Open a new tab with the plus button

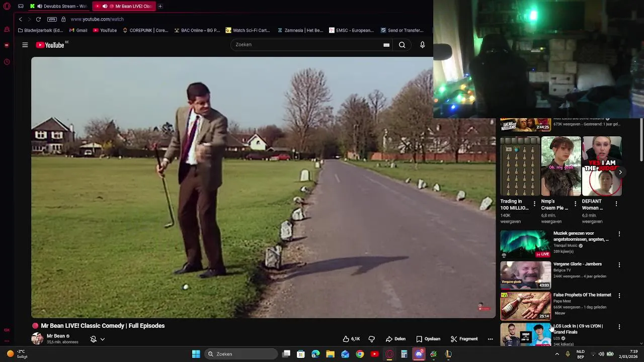(160, 6)
